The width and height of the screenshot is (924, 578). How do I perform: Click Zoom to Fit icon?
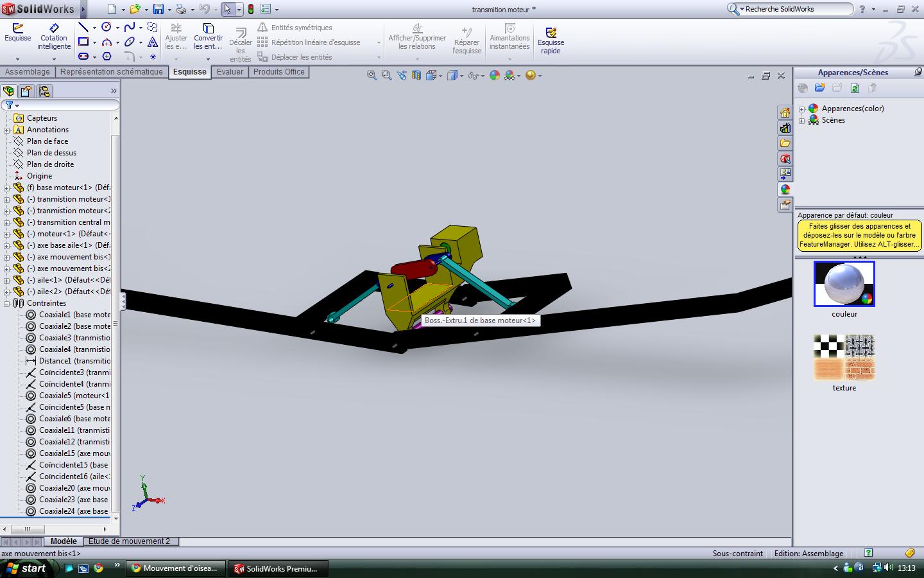(372, 75)
